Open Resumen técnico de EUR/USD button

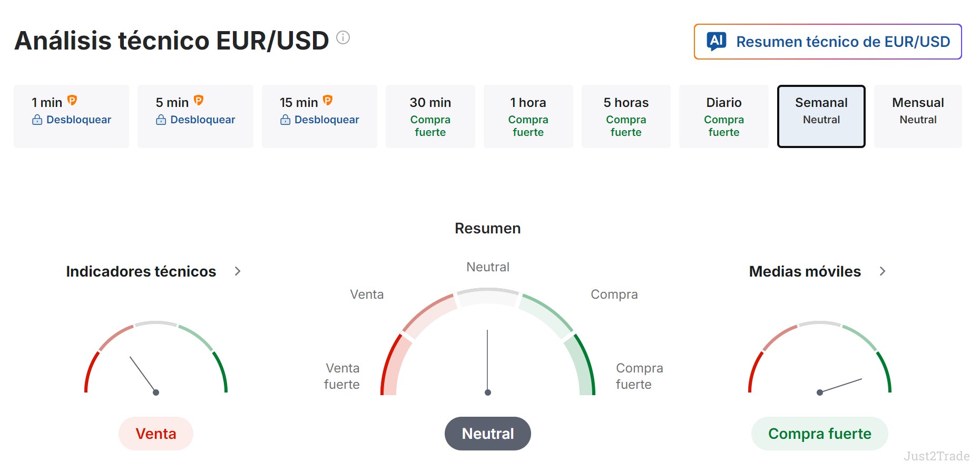click(x=828, y=42)
